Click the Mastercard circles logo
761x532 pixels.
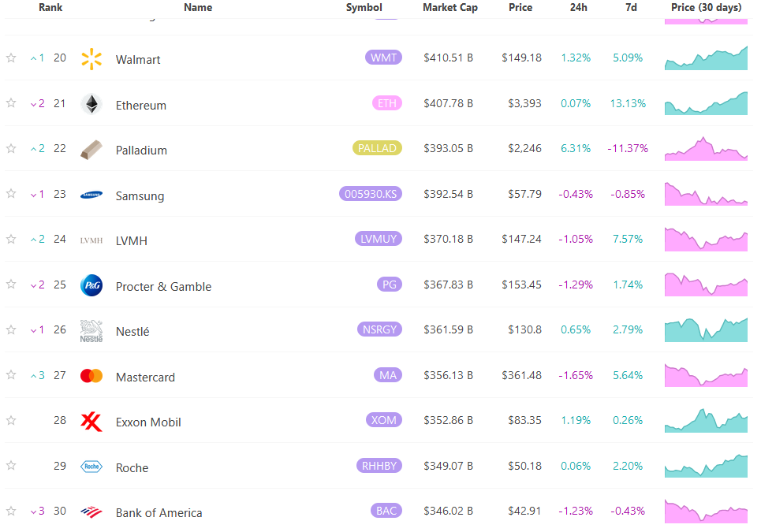click(91, 376)
